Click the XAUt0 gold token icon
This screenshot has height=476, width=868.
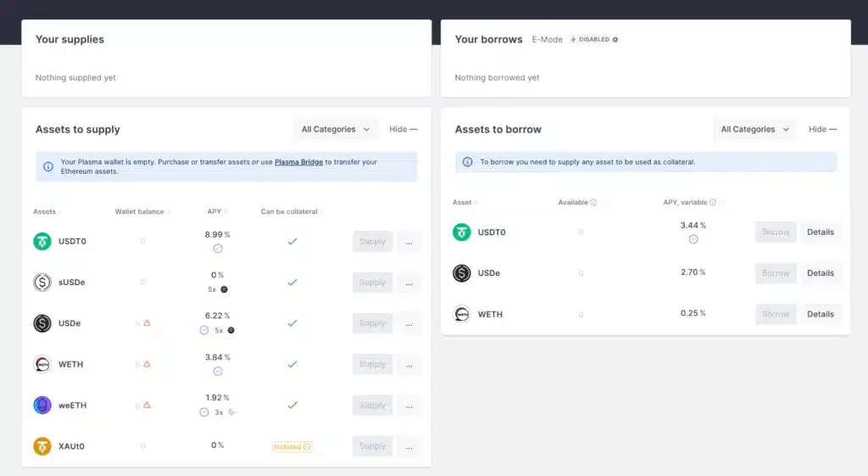coord(42,446)
